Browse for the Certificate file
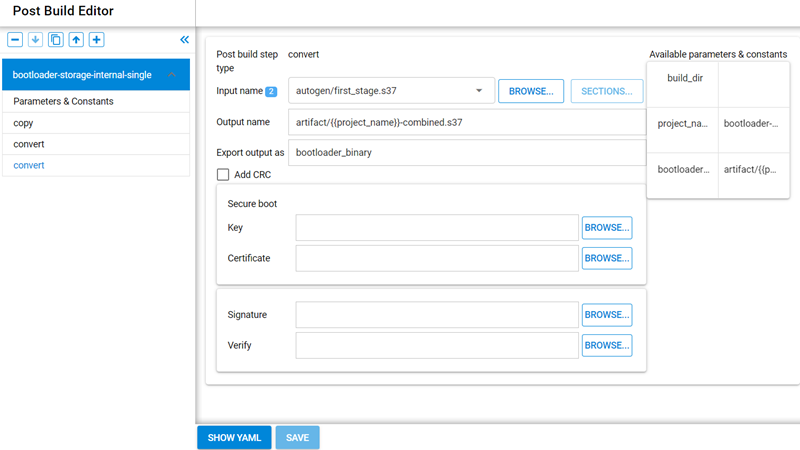Viewport: 800px width, 450px height. 607,258
